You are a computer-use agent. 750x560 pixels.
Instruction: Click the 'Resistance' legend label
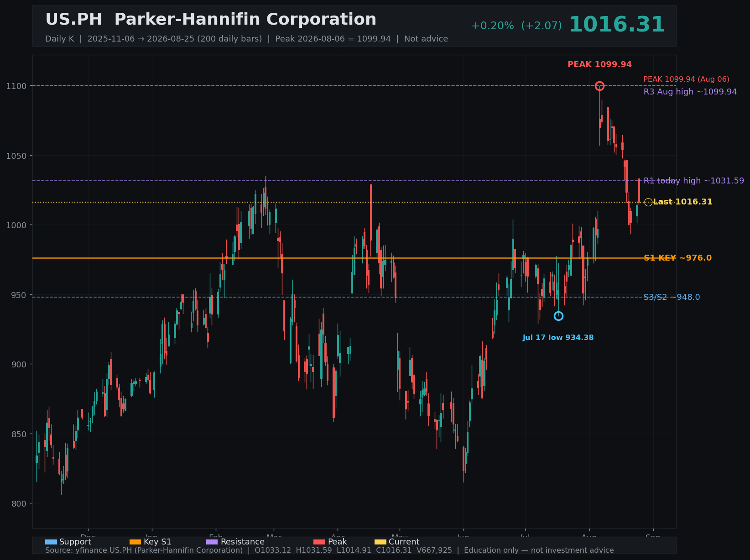point(242,542)
